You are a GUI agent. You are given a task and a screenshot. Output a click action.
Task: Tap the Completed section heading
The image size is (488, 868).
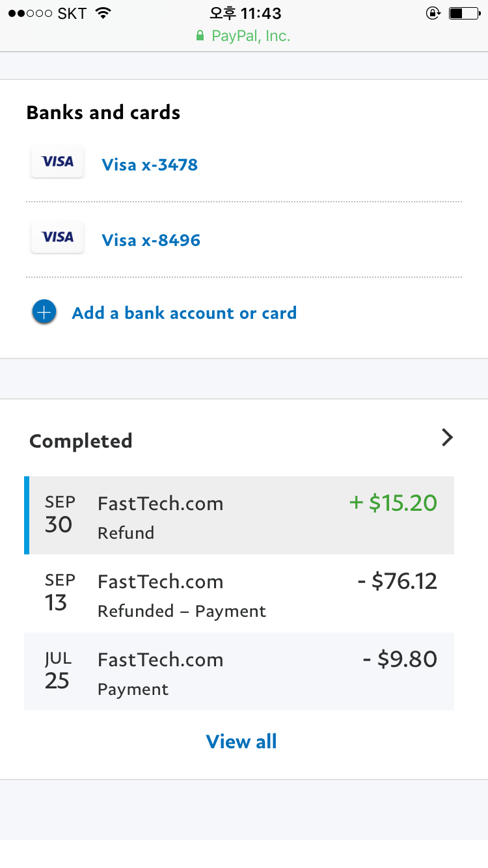(81, 441)
